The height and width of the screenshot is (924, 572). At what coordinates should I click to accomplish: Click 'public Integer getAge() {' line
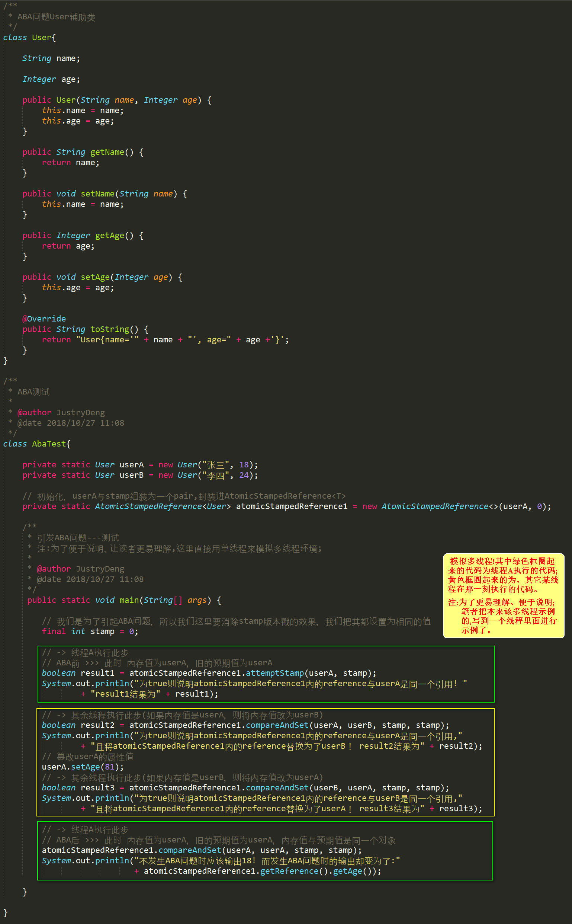[83, 236]
